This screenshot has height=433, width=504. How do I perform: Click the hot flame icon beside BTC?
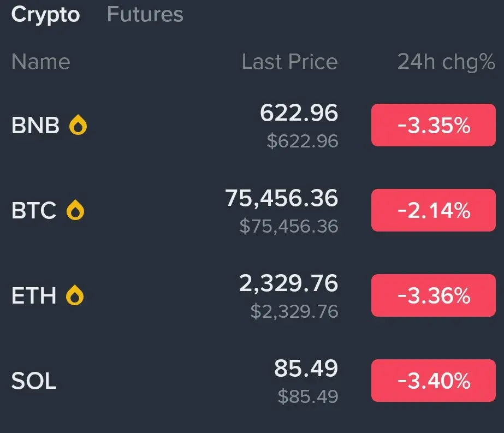tap(75, 210)
